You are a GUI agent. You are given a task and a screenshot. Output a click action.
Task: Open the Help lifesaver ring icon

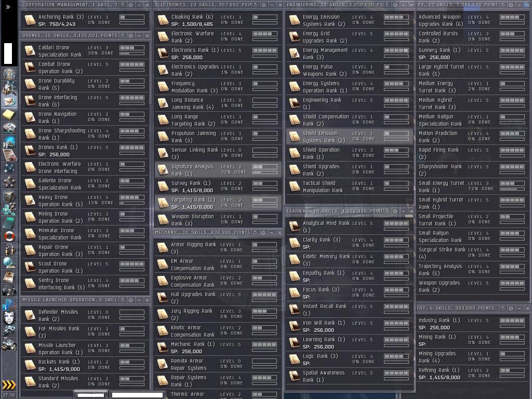click(x=9, y=236)
